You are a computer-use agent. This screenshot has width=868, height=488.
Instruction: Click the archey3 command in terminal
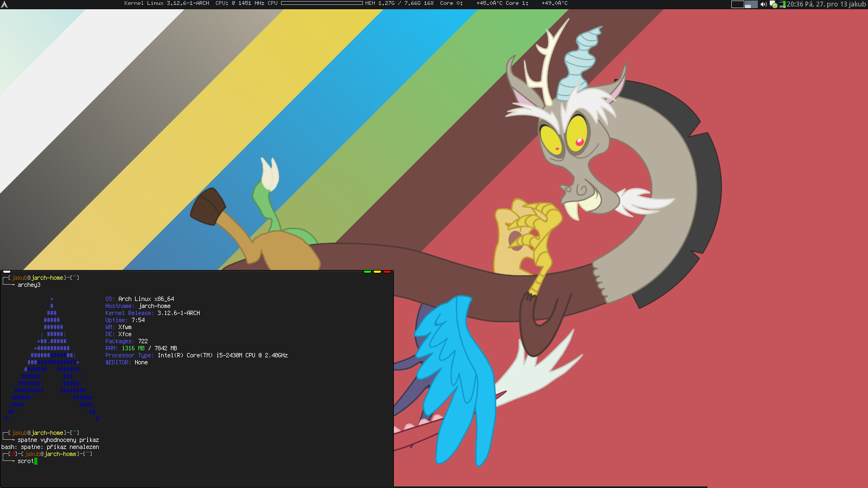pyautogui.click(x=29, y=285)
